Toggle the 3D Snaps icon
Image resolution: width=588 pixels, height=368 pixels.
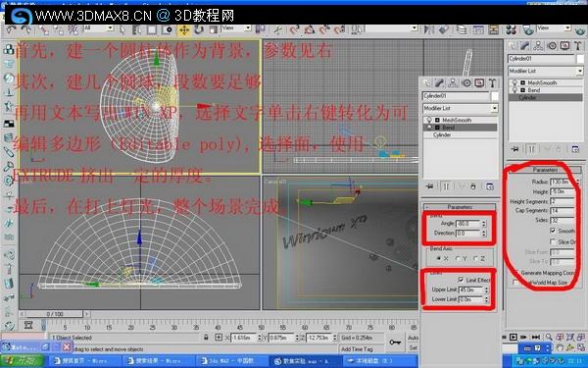point(295,29)
